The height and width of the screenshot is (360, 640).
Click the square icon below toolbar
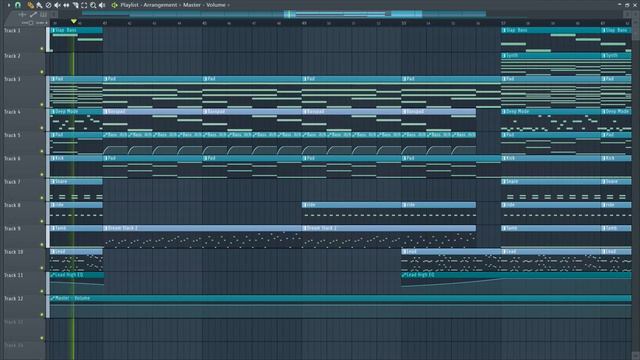tap(54, 14)
